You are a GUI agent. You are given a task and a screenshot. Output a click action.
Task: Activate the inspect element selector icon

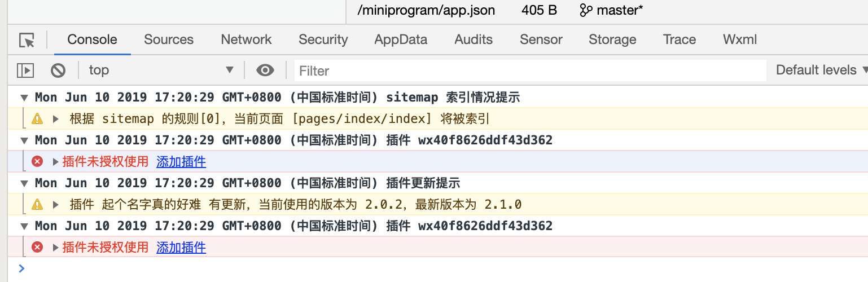[27, 40]
